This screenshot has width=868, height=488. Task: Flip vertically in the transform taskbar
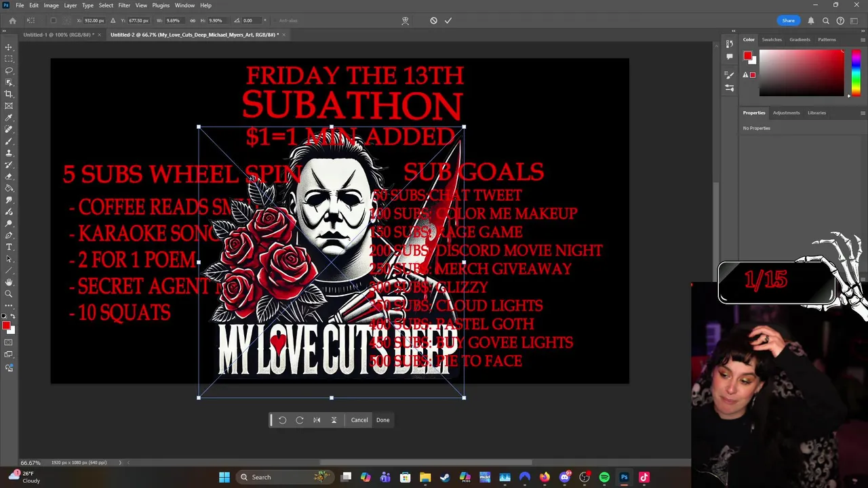pos(334,420)
